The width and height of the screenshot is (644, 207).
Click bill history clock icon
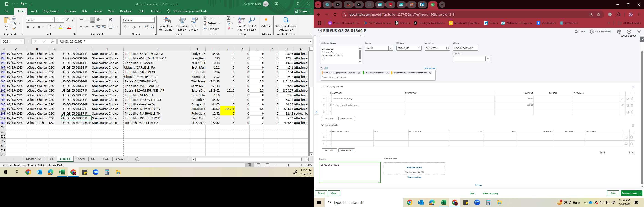(320, 31)
